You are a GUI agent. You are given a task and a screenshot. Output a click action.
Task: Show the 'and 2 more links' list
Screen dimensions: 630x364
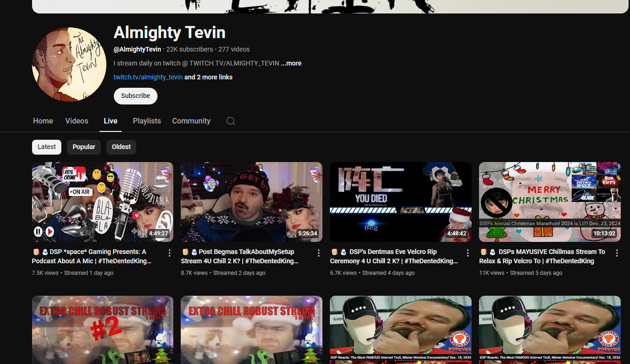pos(209,77)
